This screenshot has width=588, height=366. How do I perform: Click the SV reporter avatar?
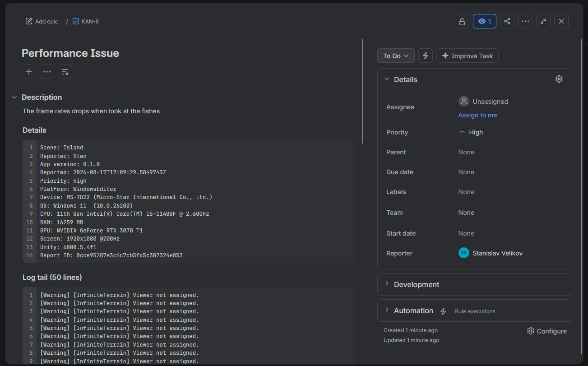point(464,253)
